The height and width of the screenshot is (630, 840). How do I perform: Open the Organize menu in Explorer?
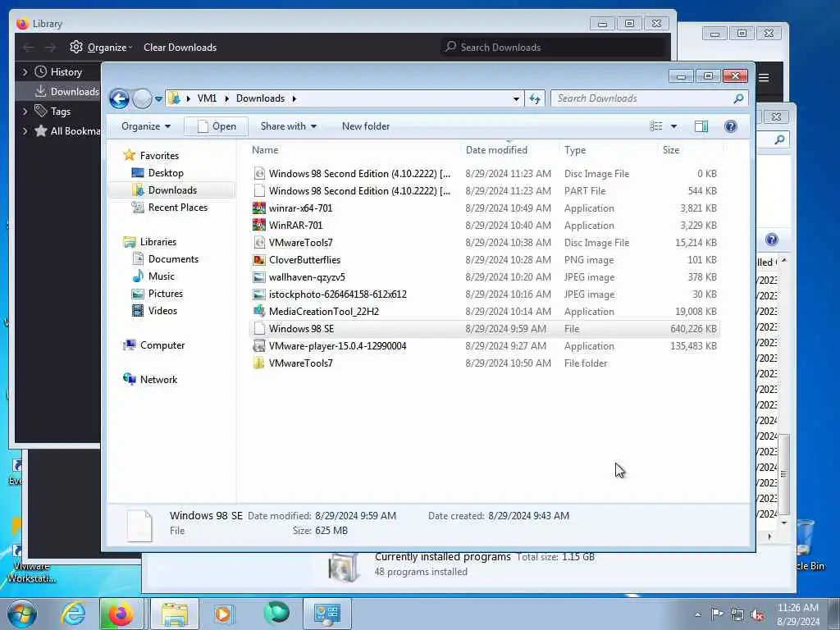click(146, 126)
